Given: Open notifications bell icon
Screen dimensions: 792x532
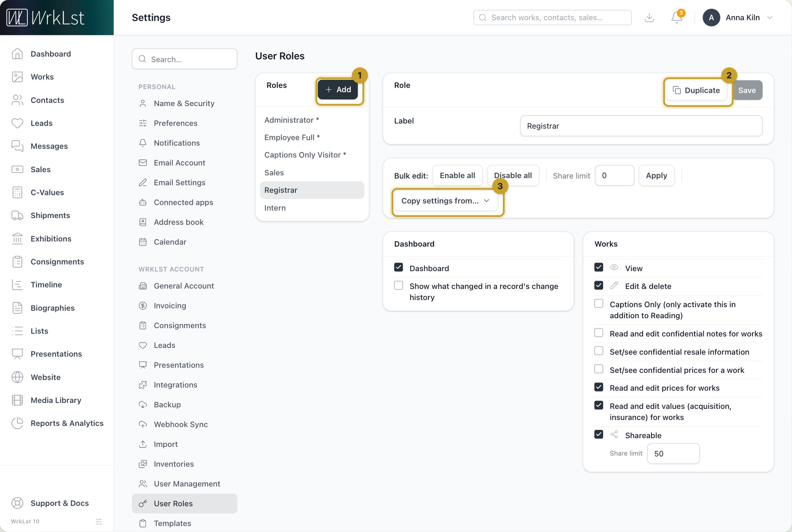Looking at the screenshot, I should [677, 17].
